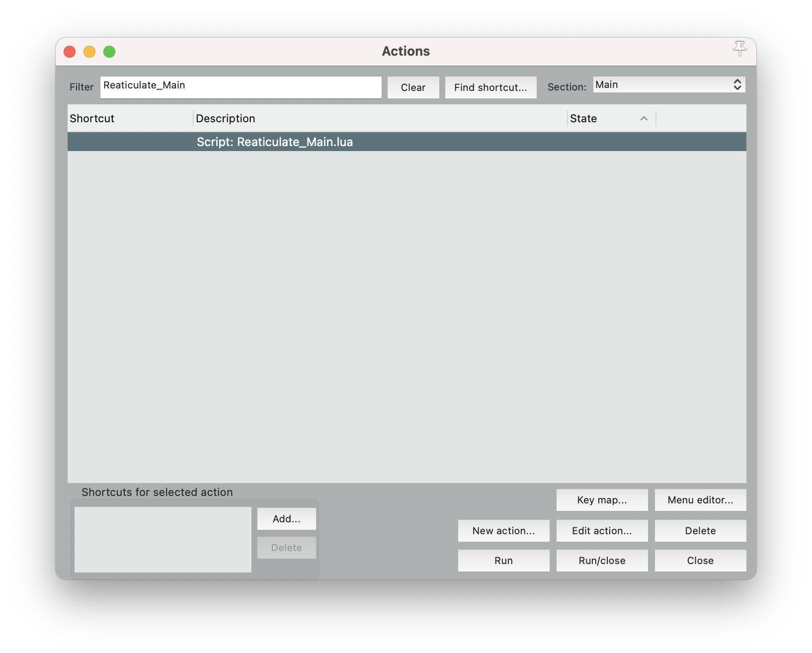Add a shortcut for selected action
This screenshot has height=653, width=812.
pyautogui.click(x=286, y=519)
